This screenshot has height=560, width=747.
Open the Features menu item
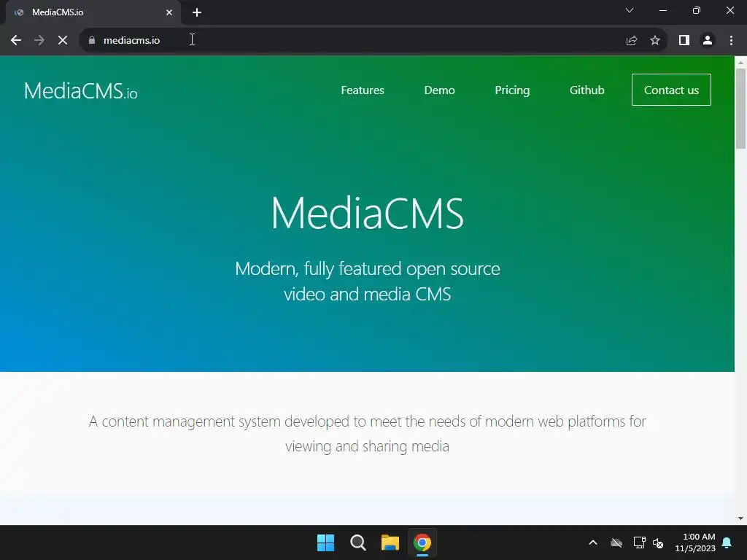363,90
